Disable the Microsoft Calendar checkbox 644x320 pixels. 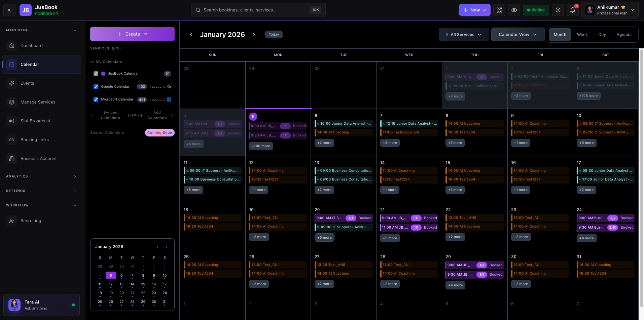pyautogui.click(x=96, y=99)
